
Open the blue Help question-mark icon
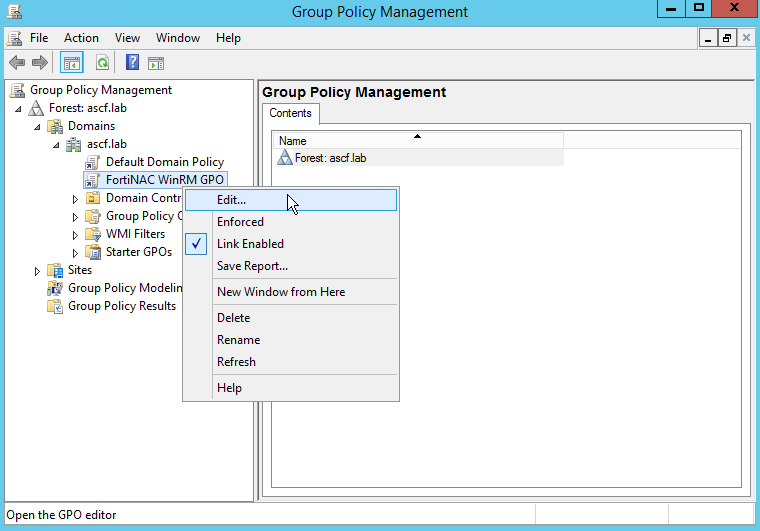(x=132, y=62)
